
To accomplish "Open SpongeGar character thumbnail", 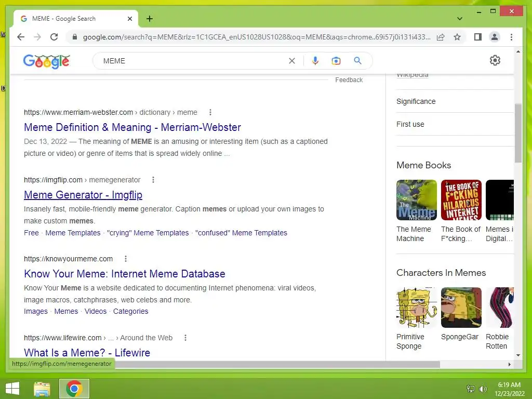I will click(x=461, y=308).
